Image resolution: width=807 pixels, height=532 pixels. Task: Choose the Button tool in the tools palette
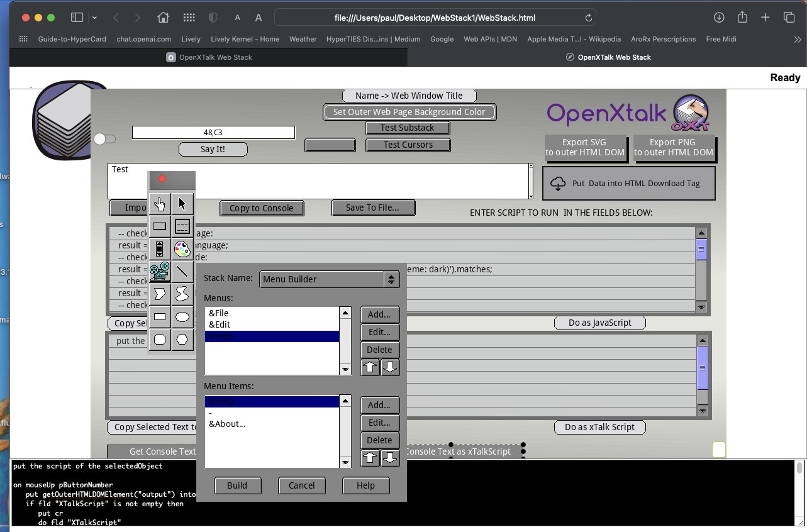click(160, 226)
